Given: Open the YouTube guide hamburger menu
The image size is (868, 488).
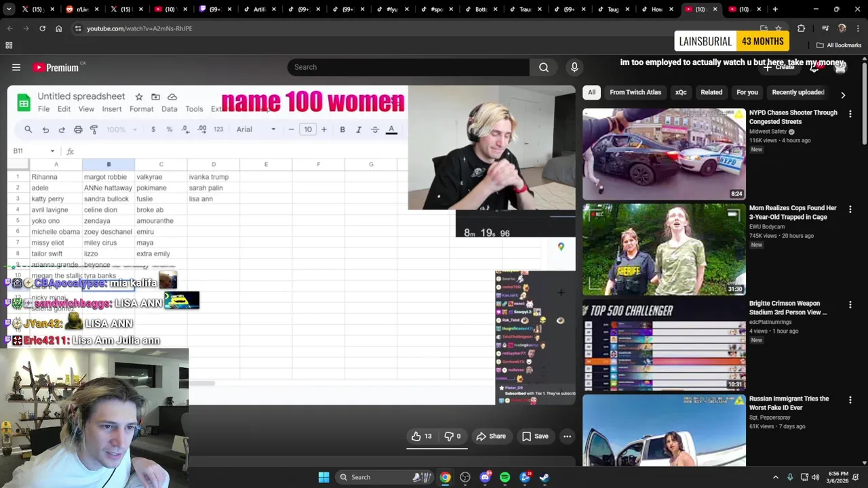Looking at the screenshot, I should pyautogui.click(x=16, y=67).
